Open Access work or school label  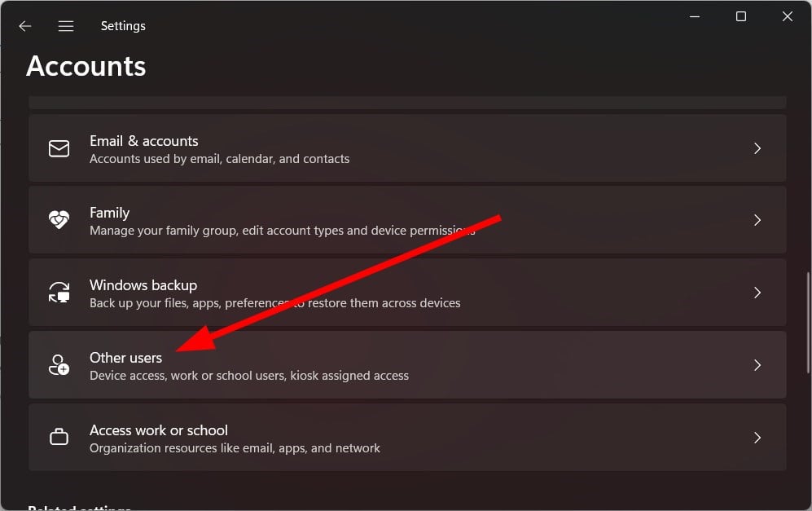pos(159,430)
